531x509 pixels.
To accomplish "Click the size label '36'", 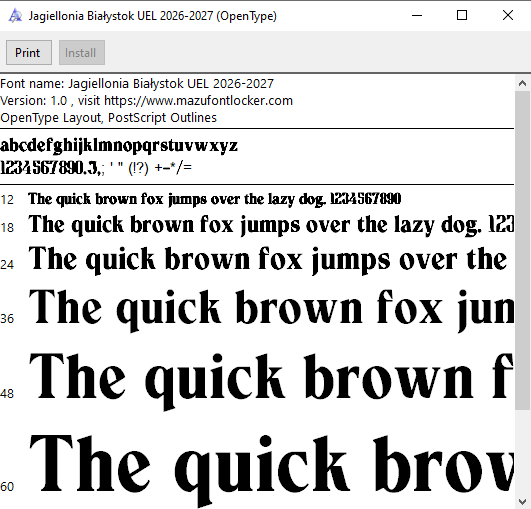I will (7, 319).
